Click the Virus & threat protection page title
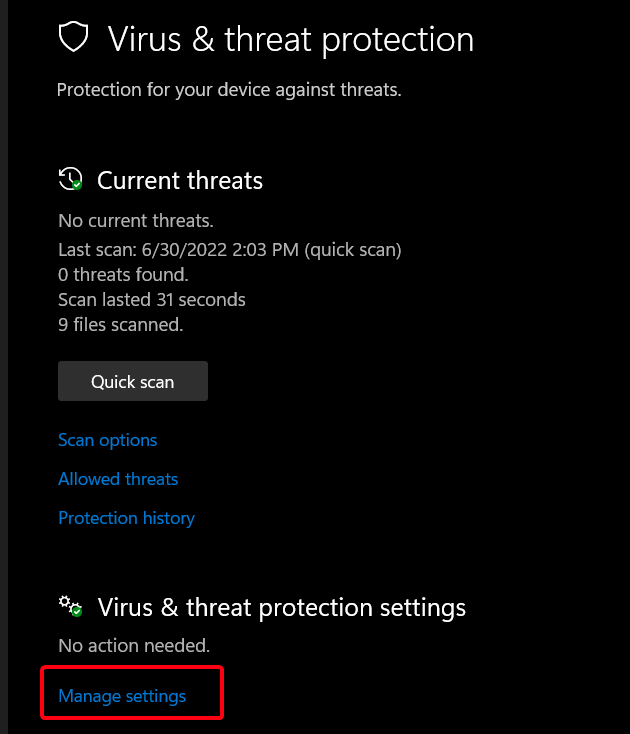Image resolution: width=630 pixels, height=734 pixels. pyautogui.click(x=290, y=40)
